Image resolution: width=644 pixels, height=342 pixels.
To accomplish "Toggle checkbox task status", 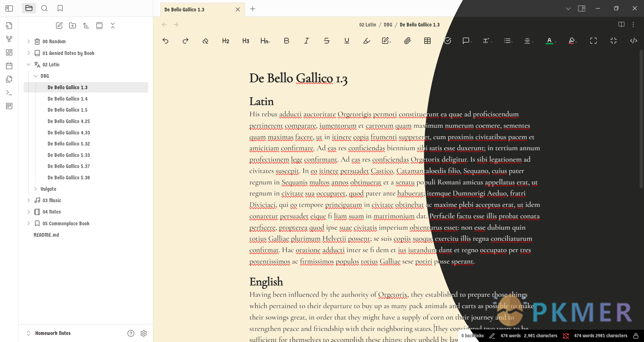I will [x=447, y=41].
